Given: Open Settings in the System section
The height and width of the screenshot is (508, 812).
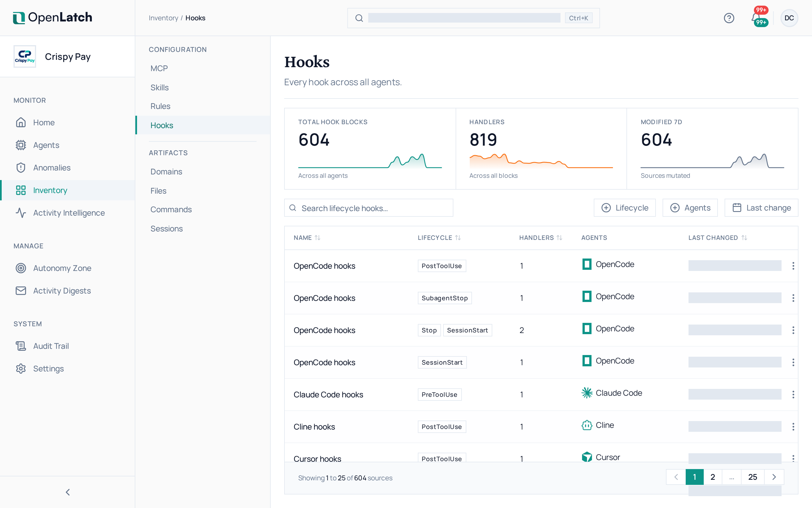Looking at the screenshot, I should click(67, 368).
